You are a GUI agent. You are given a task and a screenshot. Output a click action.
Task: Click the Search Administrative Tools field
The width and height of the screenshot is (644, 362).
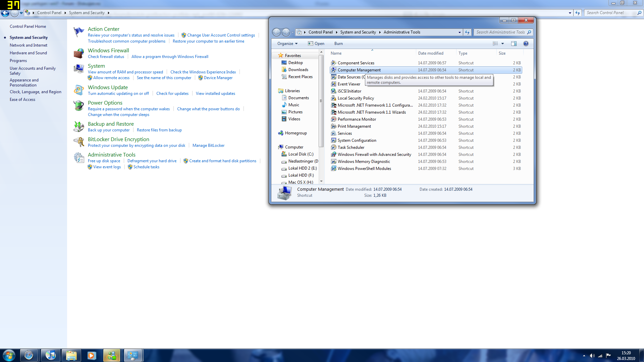[x=500, y=32]
